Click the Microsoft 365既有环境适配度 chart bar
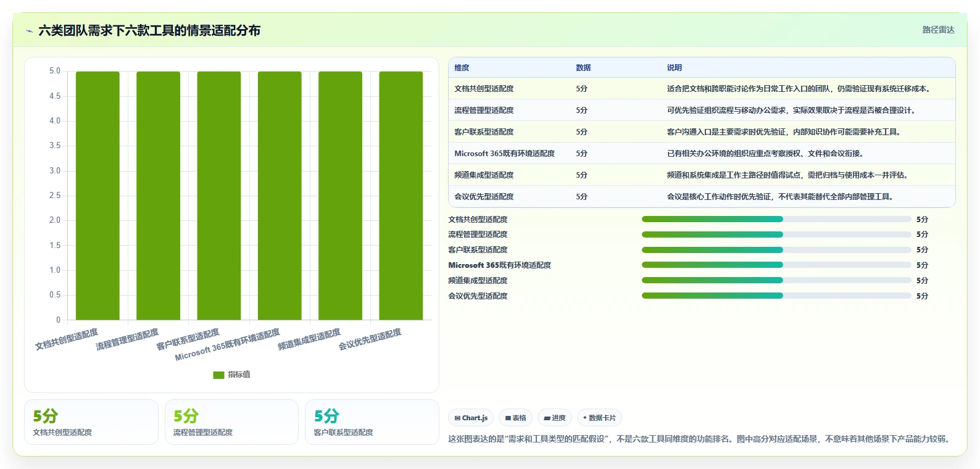The width and height of the screenshot is (980, 469). point(280,196)
